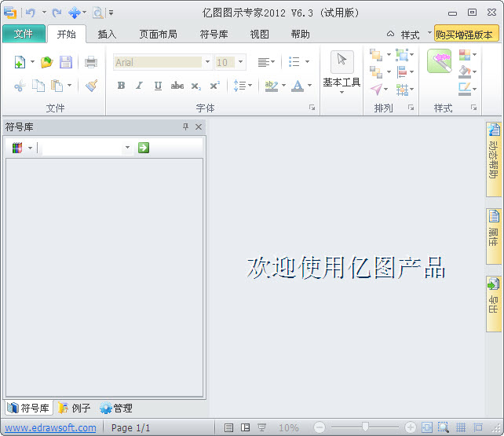
Task: Expand the 基本工具 dropdown arrow
Action: point(342,93)
